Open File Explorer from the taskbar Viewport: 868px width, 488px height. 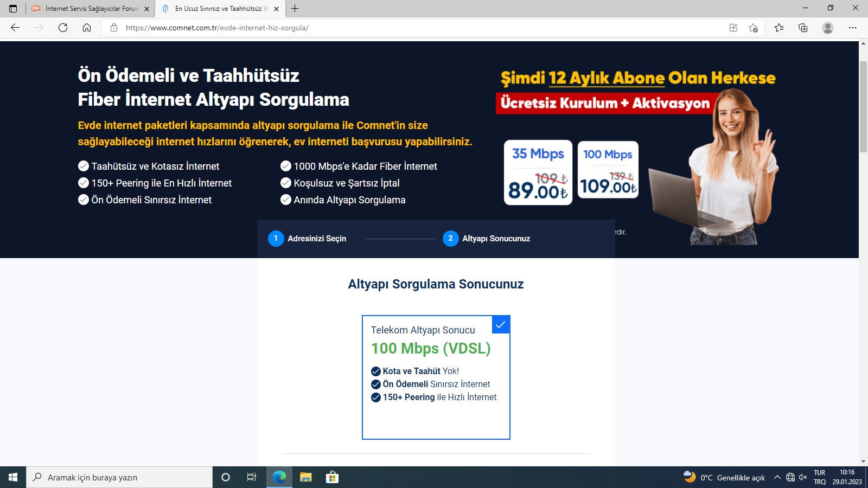pos(306,477)
